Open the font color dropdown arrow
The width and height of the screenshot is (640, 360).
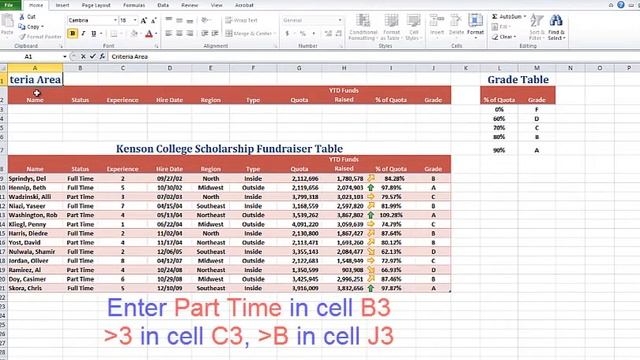[x=156, y=33]
